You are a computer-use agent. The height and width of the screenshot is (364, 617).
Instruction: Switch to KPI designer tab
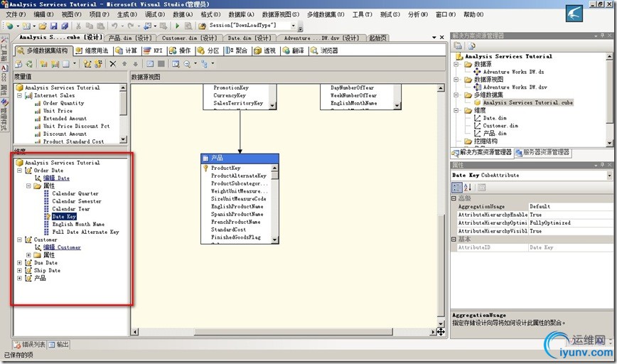click(x=154, y=50)
